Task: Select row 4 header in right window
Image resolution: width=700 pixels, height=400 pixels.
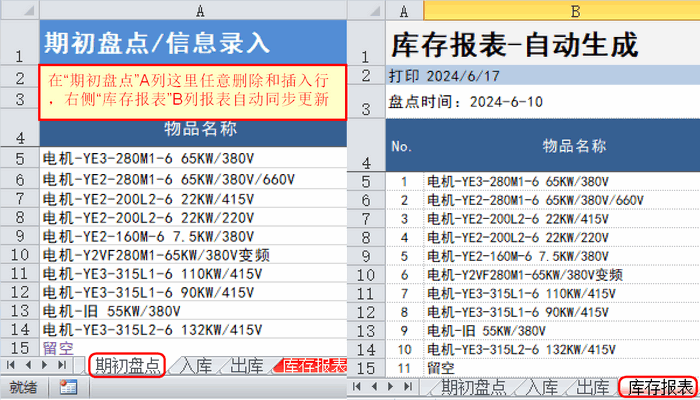Action: click(366, 146)
